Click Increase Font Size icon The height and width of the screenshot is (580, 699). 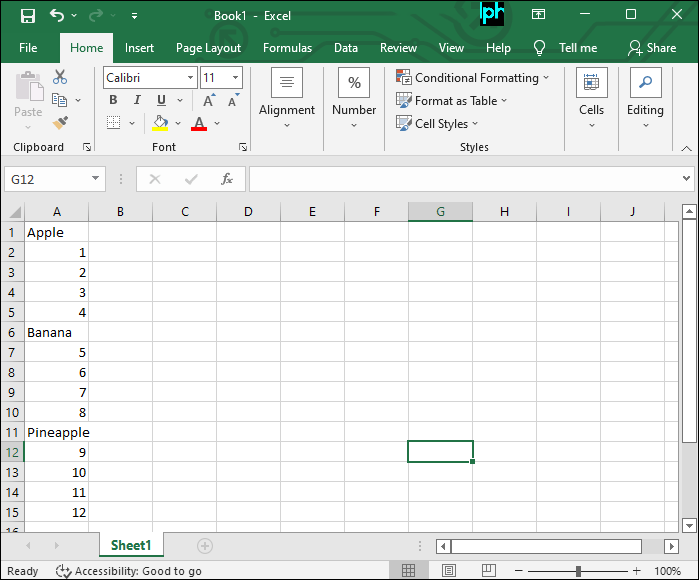point(208,100)
